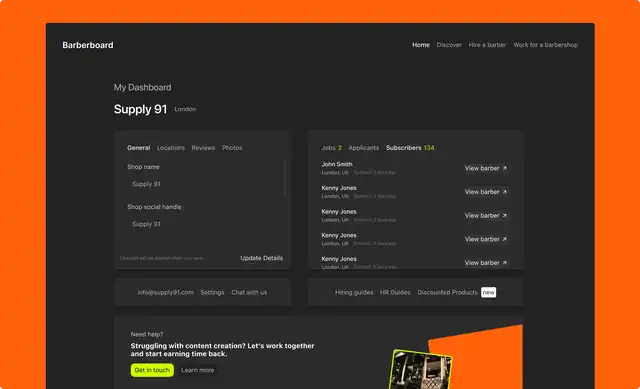640x389 pixels.
Task: Edit the Shop name input field
Action: click(204, 184)
